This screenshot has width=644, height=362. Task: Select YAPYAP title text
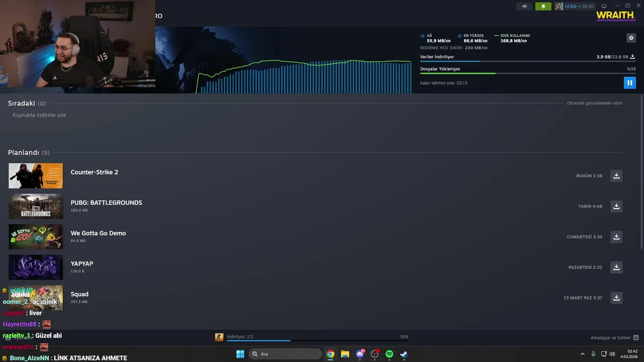82,263
